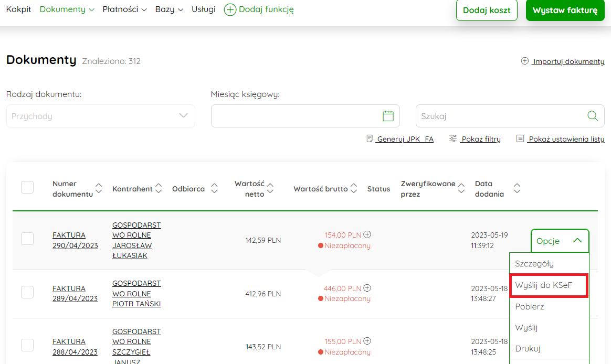
Task: Sort by Wartość brutto column arrows
Action: tap(354, 188)
